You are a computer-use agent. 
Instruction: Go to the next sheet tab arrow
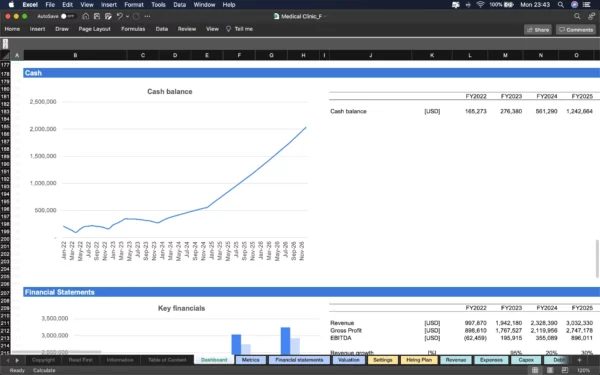[x=17, y=360]
